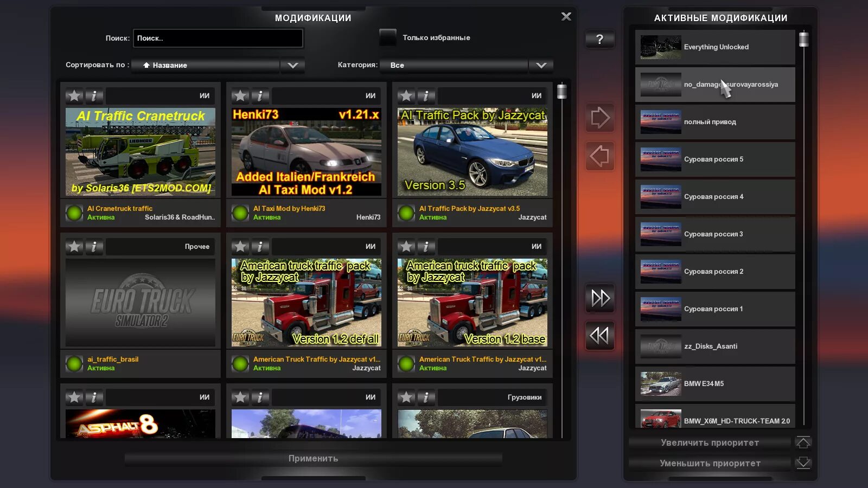Viewport: 868px width, 488px height.
Task: Show info for AI Taxi Mod by Henki73
Action: 260,96
